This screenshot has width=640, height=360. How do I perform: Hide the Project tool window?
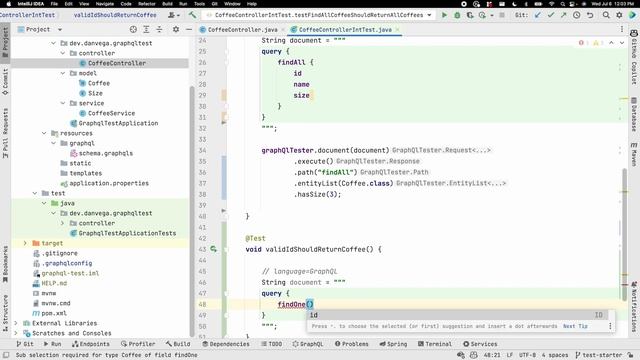(x=189, y=29)
